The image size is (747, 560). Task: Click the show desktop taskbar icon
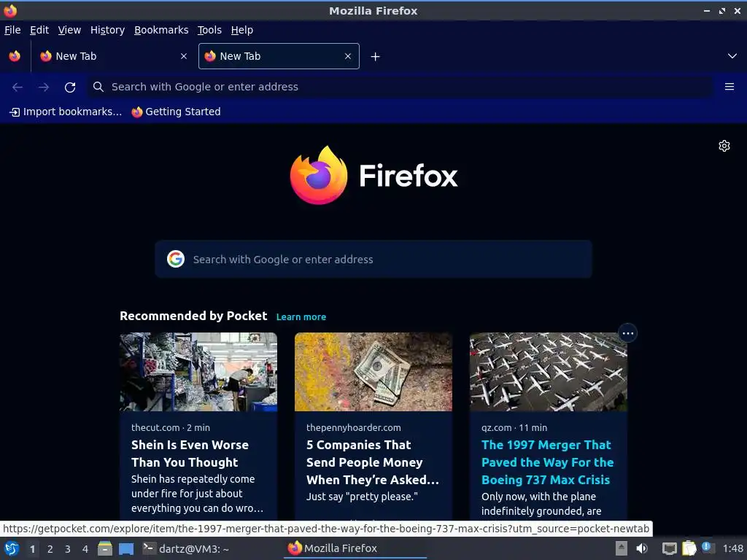126,548
